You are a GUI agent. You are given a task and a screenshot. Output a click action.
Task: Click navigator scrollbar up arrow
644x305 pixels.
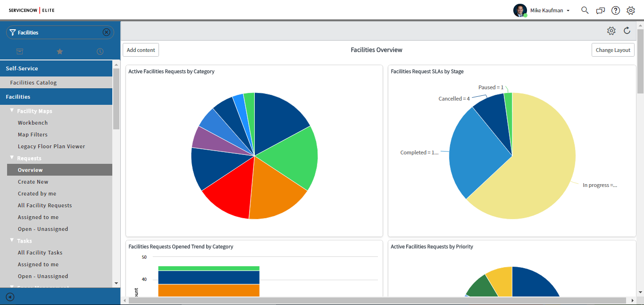(117, 65)
